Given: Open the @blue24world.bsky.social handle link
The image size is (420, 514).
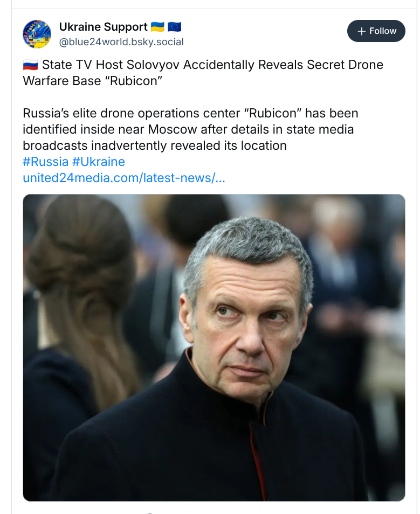Looking at the screenshot, I should [x=121, y=41].
